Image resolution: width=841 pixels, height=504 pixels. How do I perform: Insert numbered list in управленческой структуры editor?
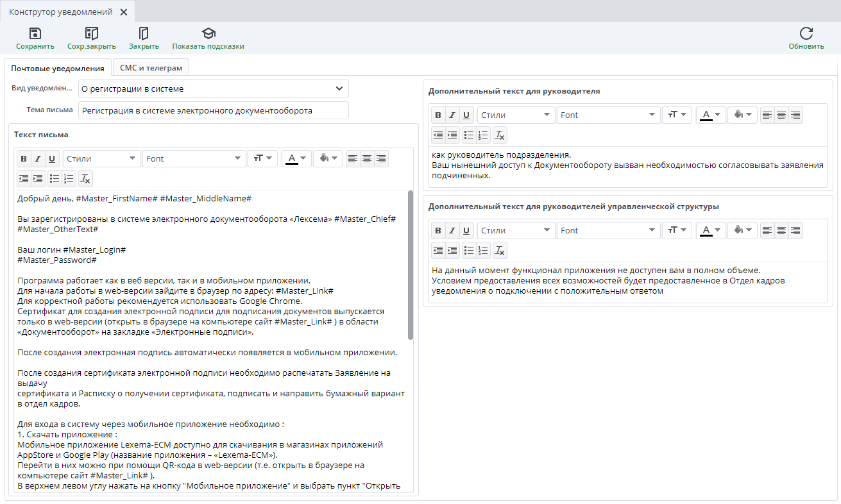coord(484,251)
